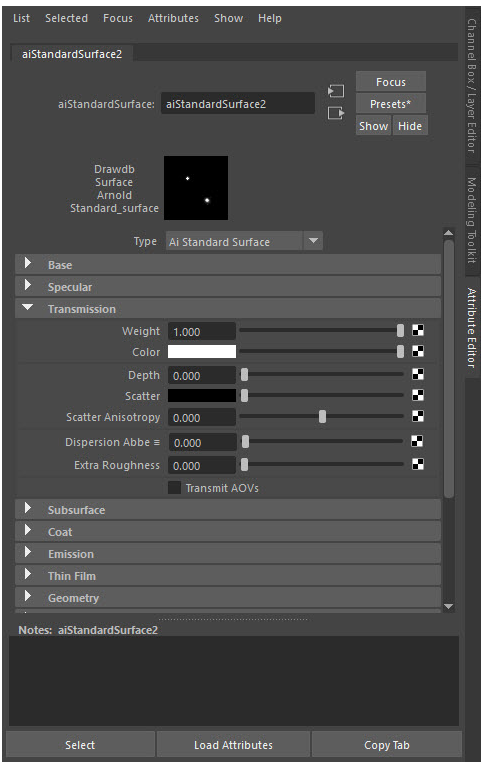Click the aiStandardSurface name input field

pyautogui.click(x=238, y=104)
